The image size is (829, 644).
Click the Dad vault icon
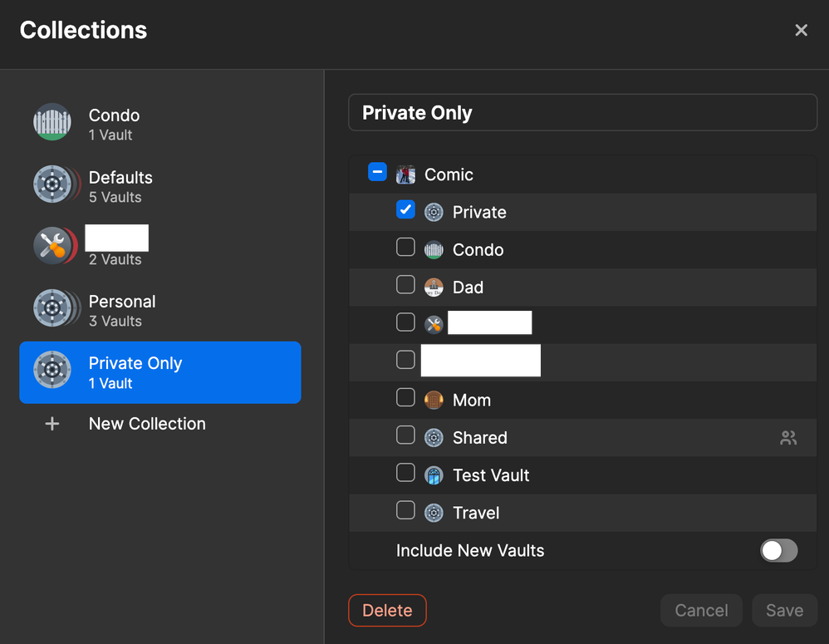coord(434,288)
